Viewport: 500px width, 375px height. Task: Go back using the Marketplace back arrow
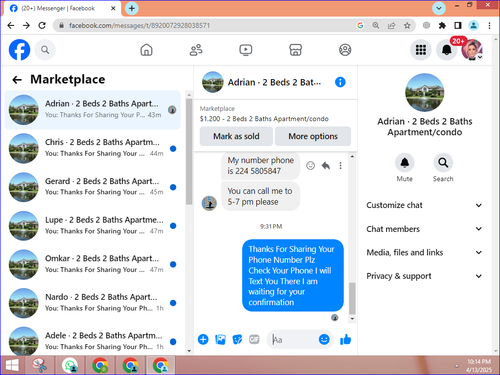(17, 80)
